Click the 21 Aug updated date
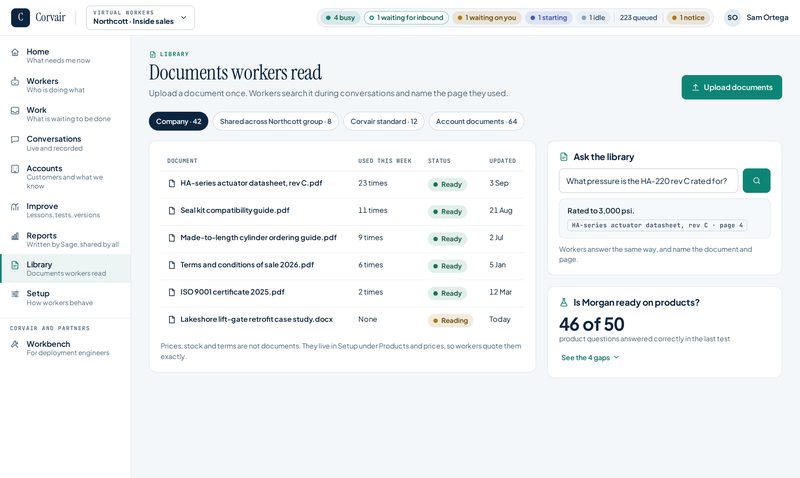The width and height of the screenshot is (800, 478). [x=501, y=210]
